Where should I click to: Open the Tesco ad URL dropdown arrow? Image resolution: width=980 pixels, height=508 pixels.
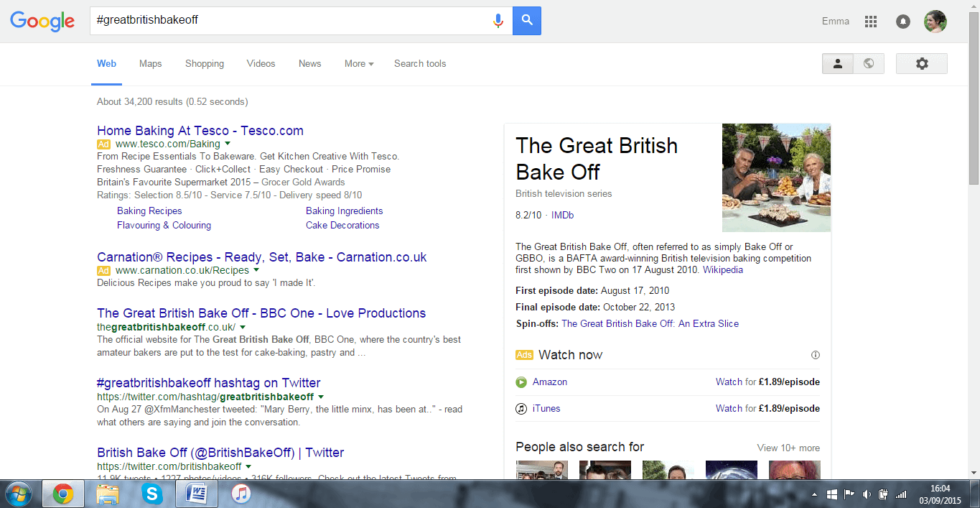(227, 144)
